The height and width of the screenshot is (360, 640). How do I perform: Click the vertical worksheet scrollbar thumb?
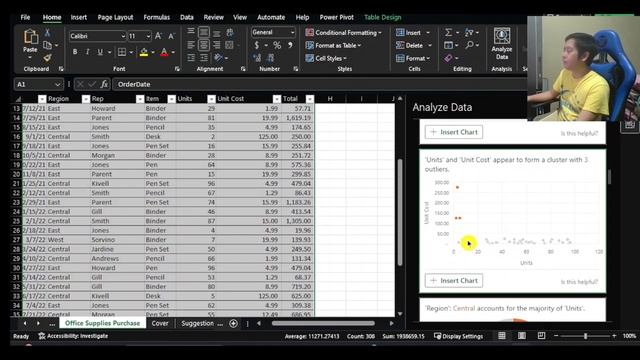400,212
